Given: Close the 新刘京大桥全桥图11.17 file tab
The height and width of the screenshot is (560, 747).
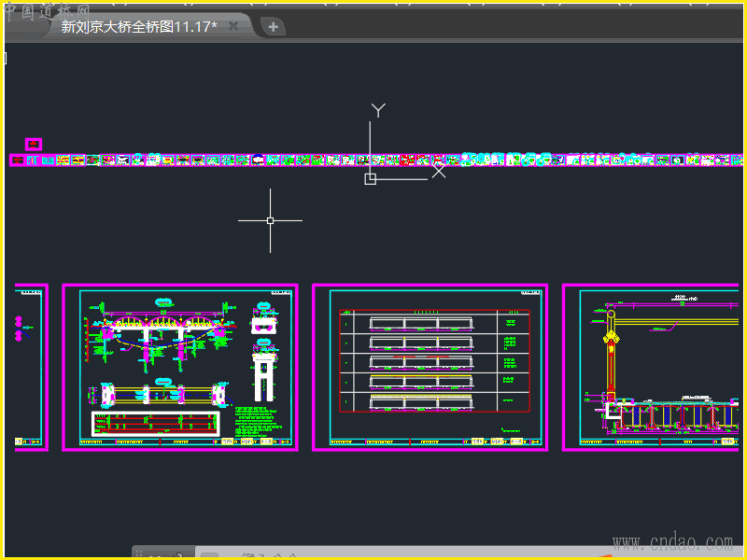Looking at the screenshot, I should click(233, 26).
